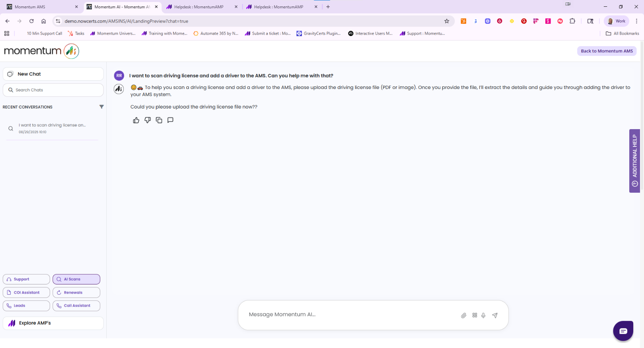The image size is (644, 348).
Task: Start a New Chat
Action: 53,74
